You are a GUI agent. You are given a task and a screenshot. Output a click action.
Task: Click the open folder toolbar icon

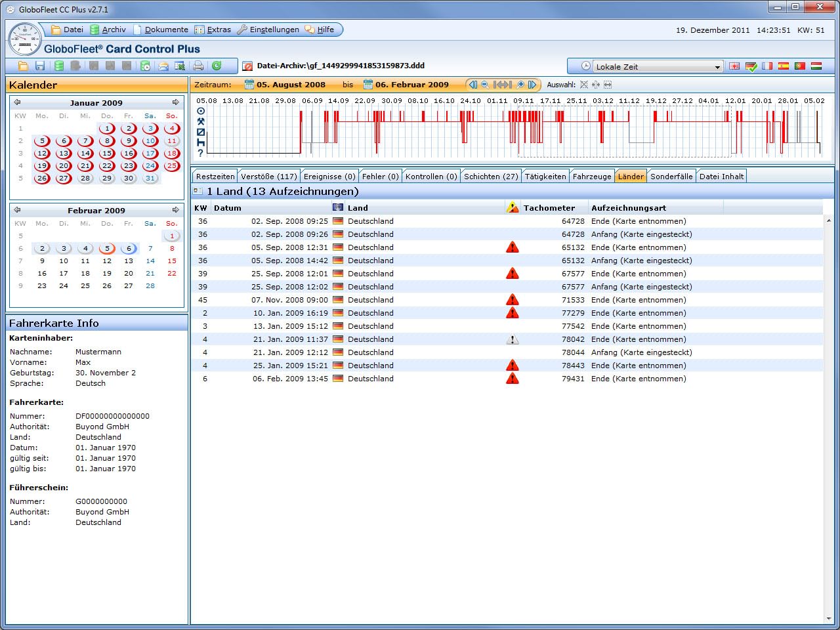click(x=23, y=66)
